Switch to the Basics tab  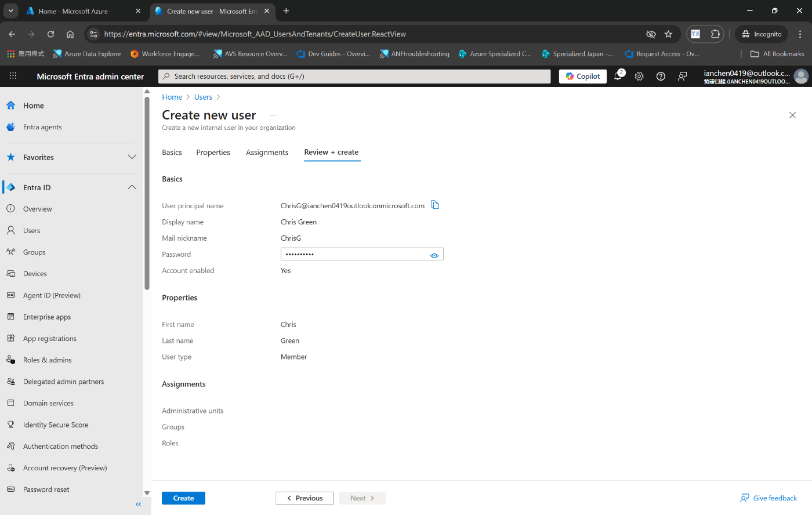point(172,153)
